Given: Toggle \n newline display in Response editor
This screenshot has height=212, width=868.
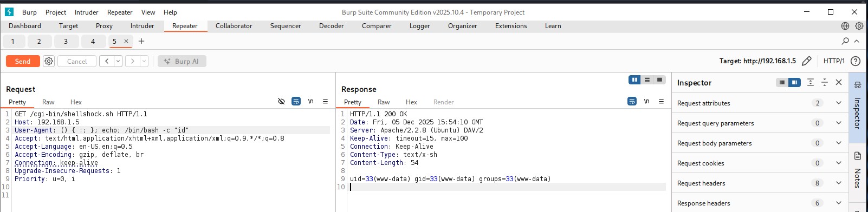Looking at the screenshot, I should tap(647, 101).
